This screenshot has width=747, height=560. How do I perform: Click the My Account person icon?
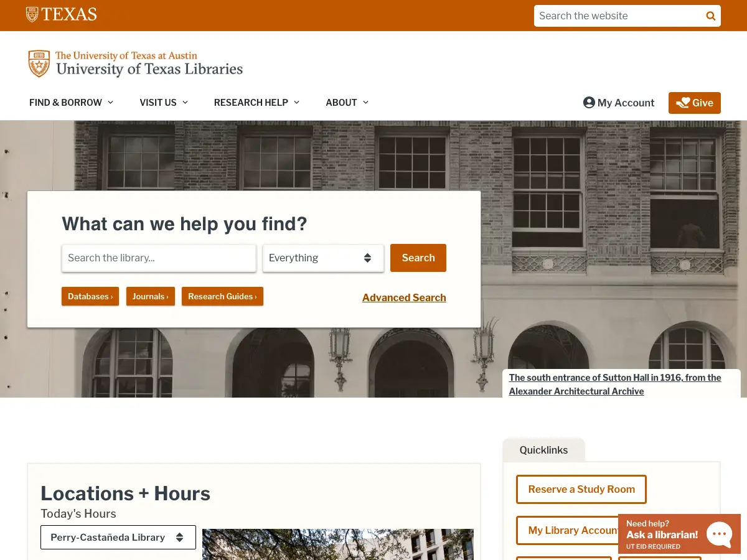[589, 103]
